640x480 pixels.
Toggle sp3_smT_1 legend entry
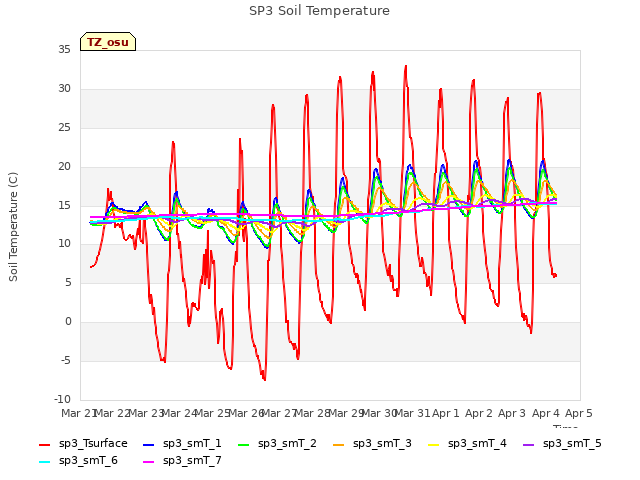click(182, 444)
